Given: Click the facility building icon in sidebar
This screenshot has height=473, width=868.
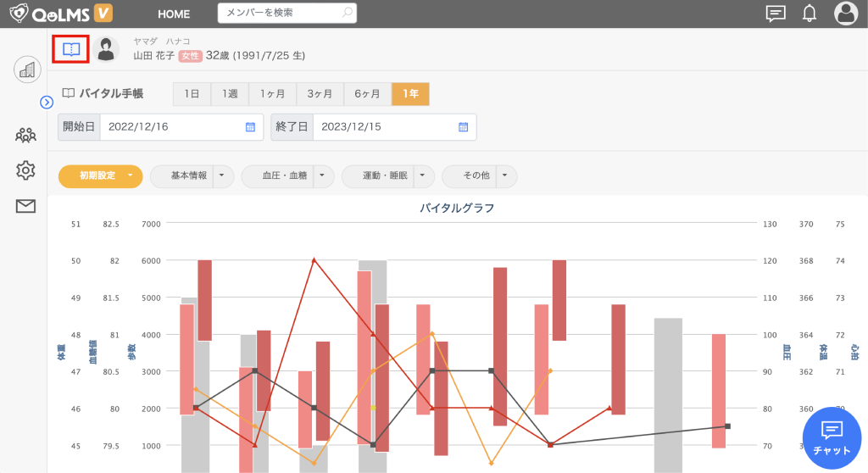Looking at the screenshot, I should 26,70.
